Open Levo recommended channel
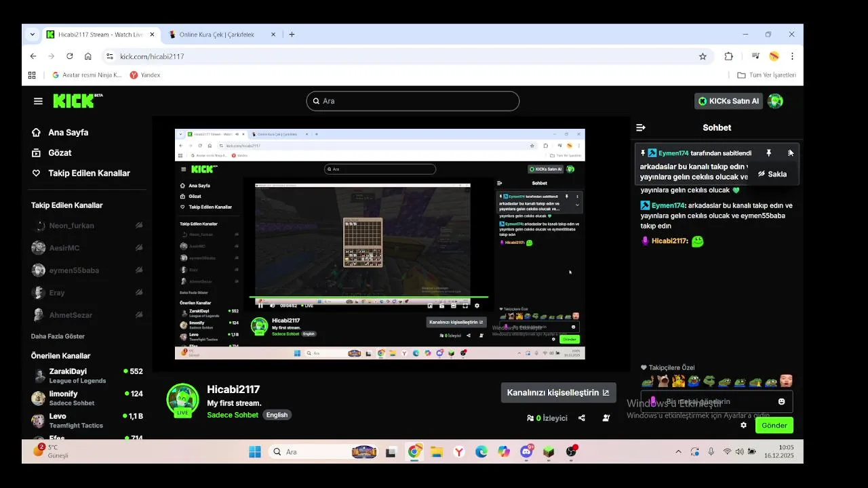The width and height of the screenshot is (868, 488). [87, 420]
